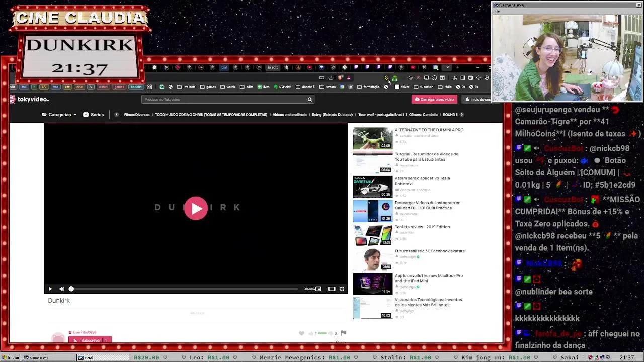Open the 'live bots' bookmark folder
The width and height of the screenshot is (644, 362).
tap(186, 87)
